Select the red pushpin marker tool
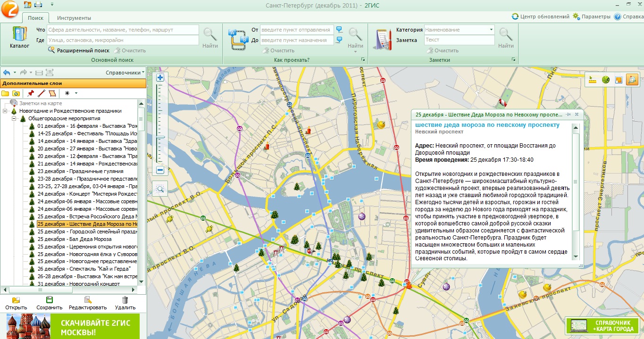The width and height of the screenshot is (644, 339). pos(31,93)
